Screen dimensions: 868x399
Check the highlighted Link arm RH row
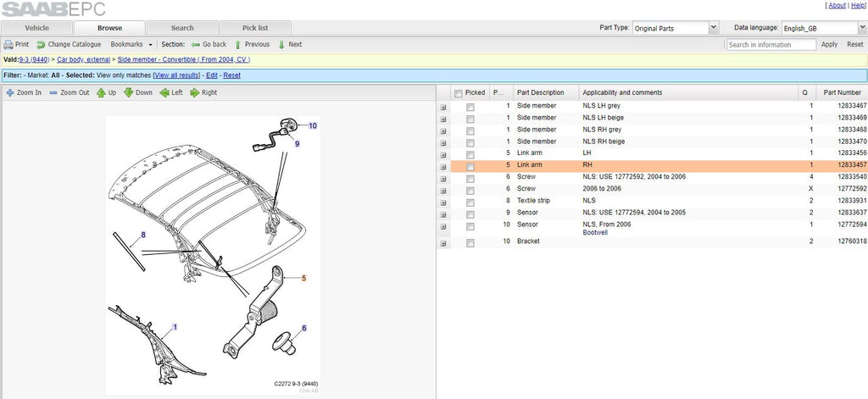470,167
